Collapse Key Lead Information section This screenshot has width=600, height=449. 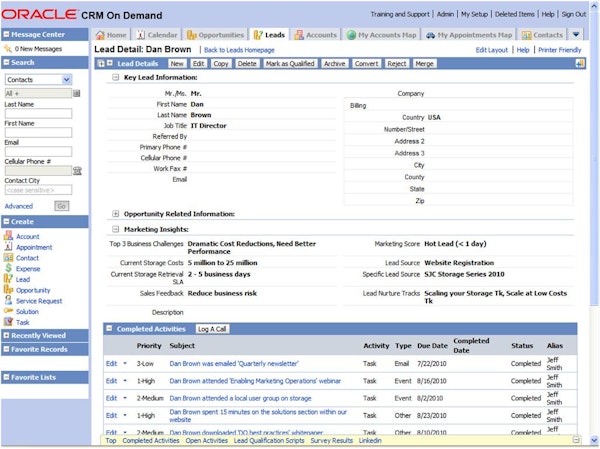[115, 77]
